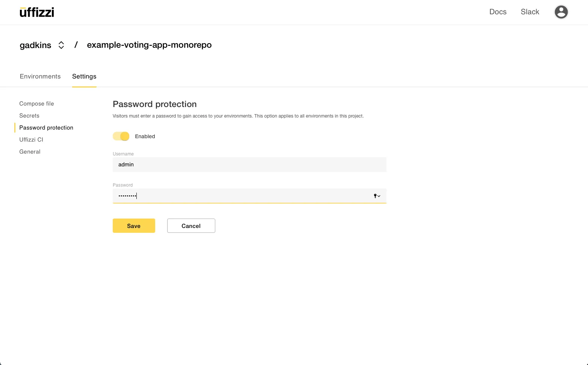This screenshot has height=365, width=588.
Task: Open the Uffizzi CI settings
Action: 31,140
